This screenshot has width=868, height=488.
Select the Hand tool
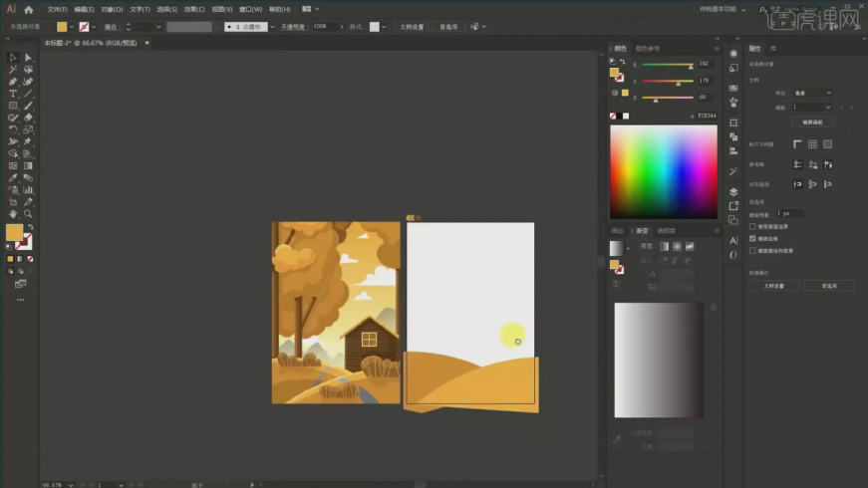click(x=13, y=213)
